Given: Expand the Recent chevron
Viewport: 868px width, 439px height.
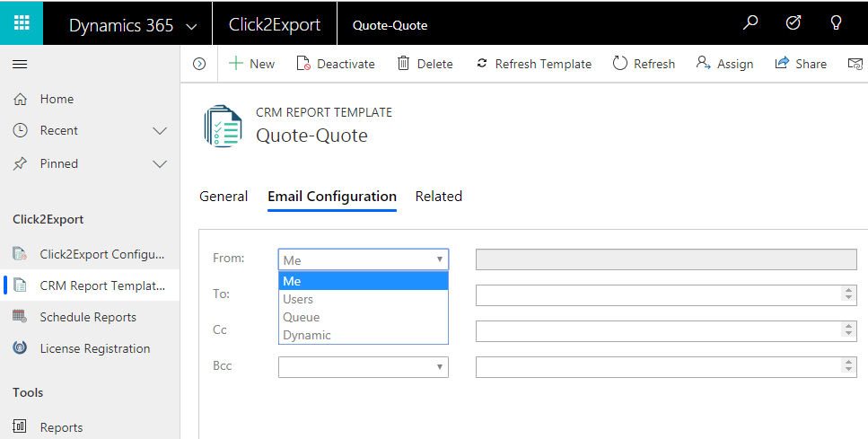Looking at the screenshot, I should tap(160, 131).
